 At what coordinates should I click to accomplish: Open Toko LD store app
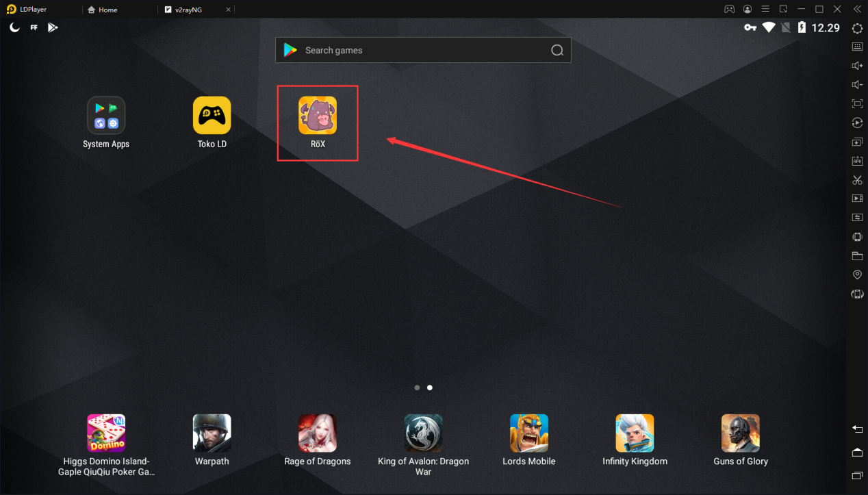[212, 116]
